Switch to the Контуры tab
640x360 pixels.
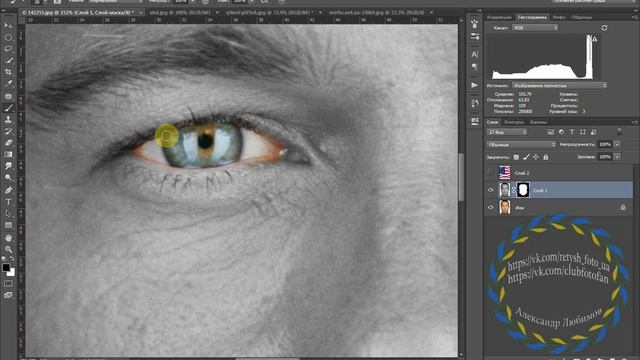pos(514,122)
